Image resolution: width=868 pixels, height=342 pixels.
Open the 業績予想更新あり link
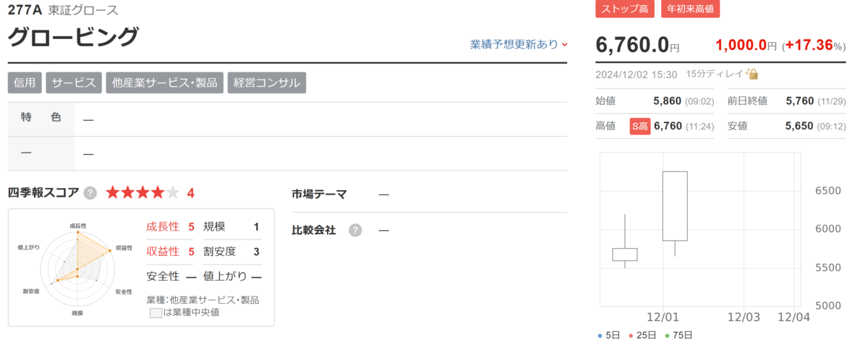point(514,44)
